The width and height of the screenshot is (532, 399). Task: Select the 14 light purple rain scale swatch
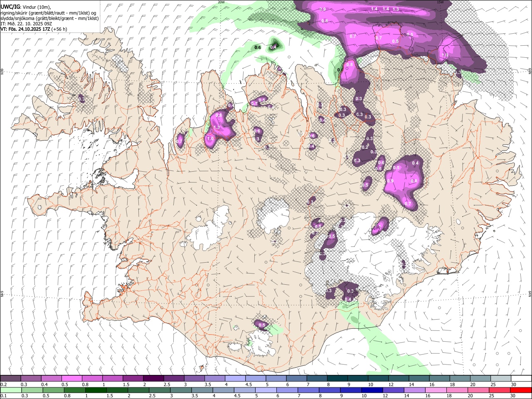[x=414, y=390]
